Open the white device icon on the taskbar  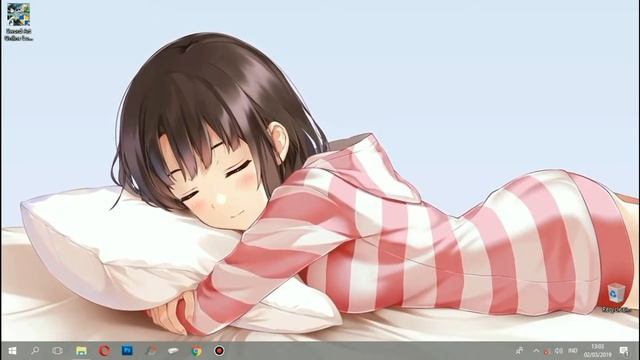[173, 351]
